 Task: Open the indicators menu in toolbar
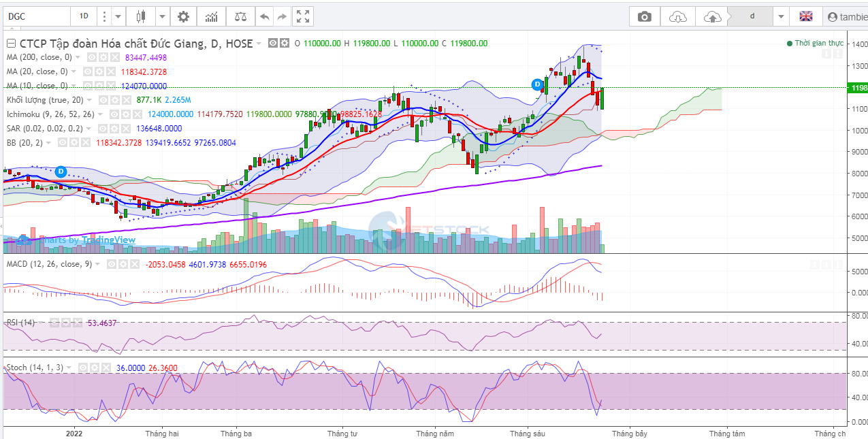(x=212, y=16)
